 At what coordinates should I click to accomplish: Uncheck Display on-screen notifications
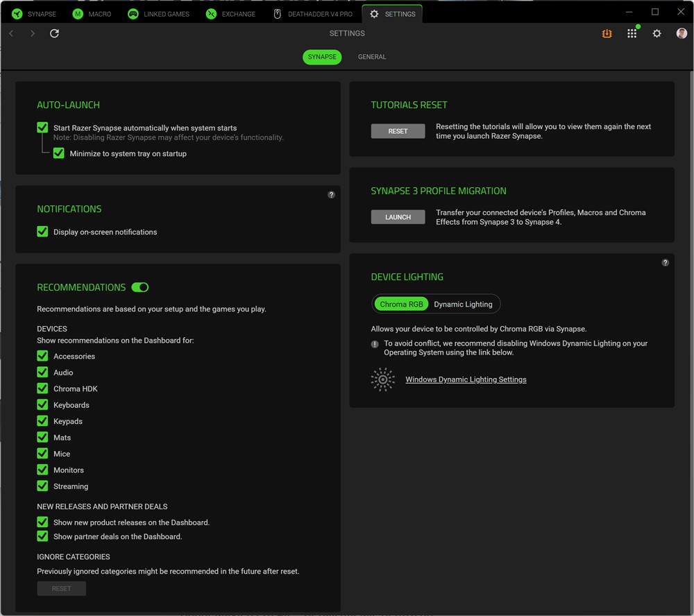[x=43, y=232]
